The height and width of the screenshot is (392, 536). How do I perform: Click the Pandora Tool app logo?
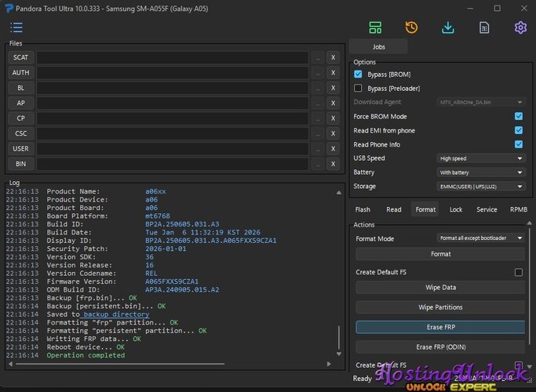(9, 8)
